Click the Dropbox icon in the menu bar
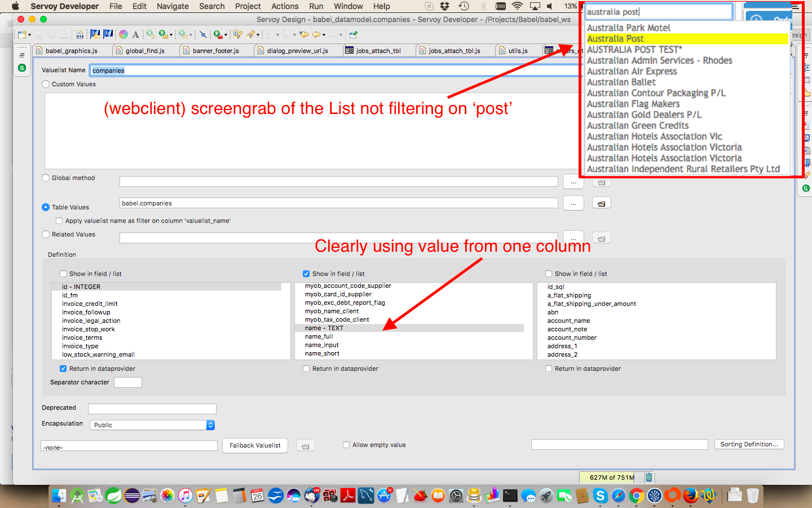812x508 pixels. coord(445,6)
